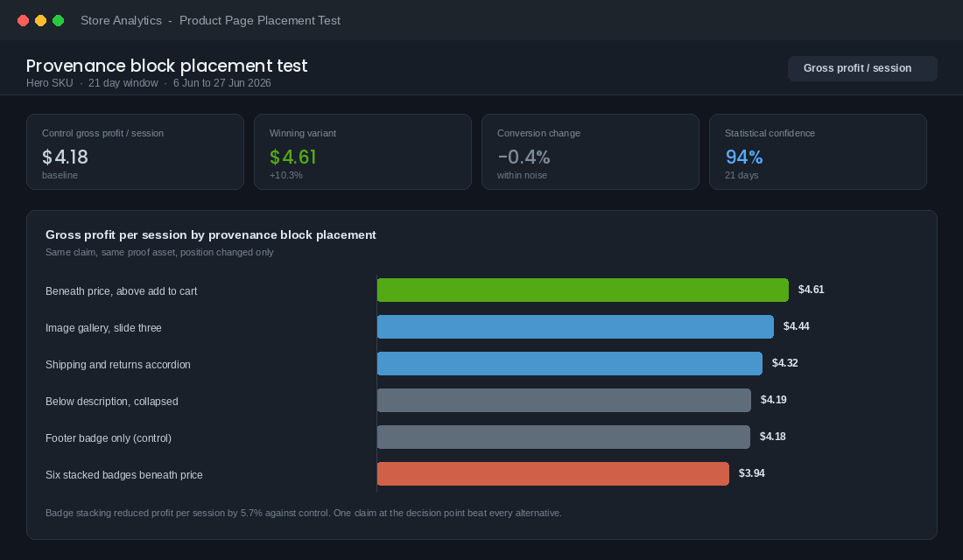963x560 pixels.
Task: Click the 'Shipping and returns accordion' label
Action: [118, 365]
